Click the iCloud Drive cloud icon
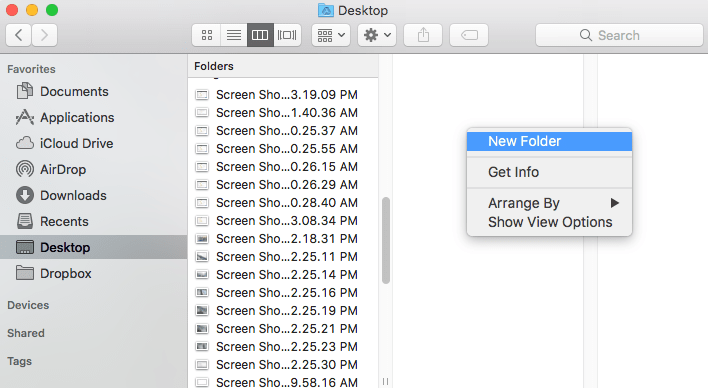The height and width of the screenshot is (388, 708). pyautogui.click(x=25, y=143)
